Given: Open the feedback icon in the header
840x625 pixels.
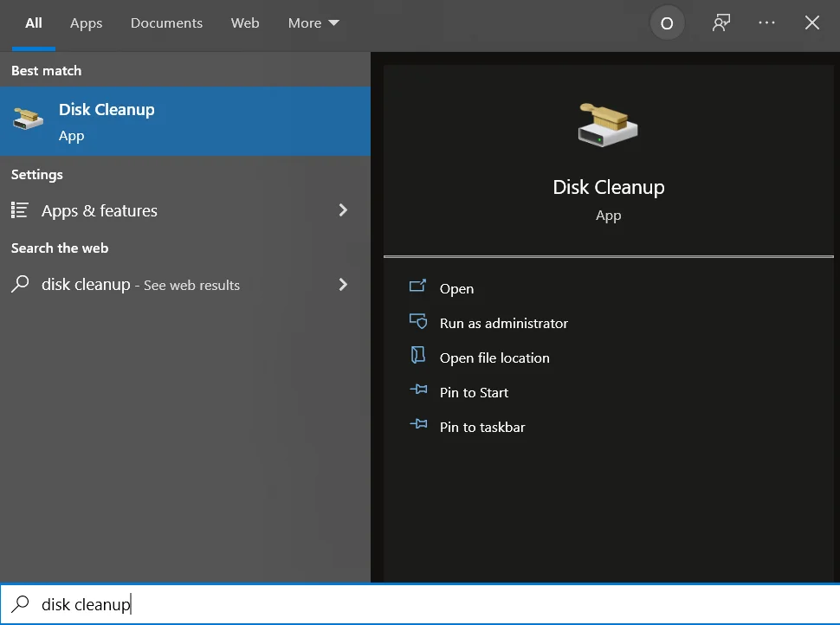Looking at the screenshot, I should click(x=721, y=23).
